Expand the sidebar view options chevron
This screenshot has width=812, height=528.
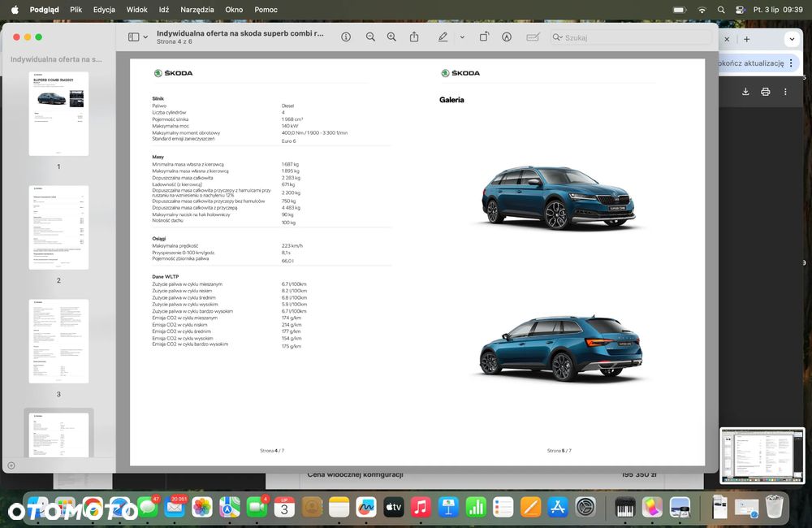coord(145,37)
